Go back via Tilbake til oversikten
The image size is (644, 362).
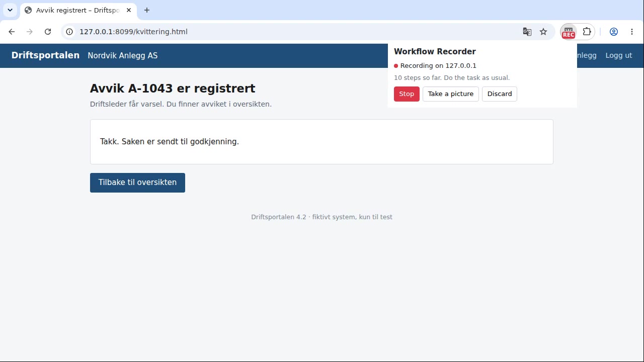point(137,183)
